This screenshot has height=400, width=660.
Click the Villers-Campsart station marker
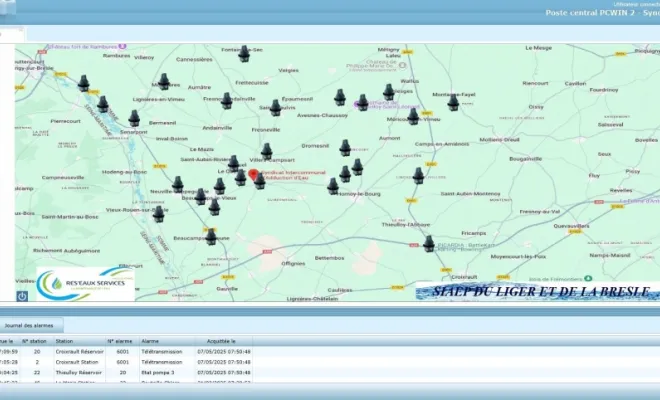(x=266, y=152)
